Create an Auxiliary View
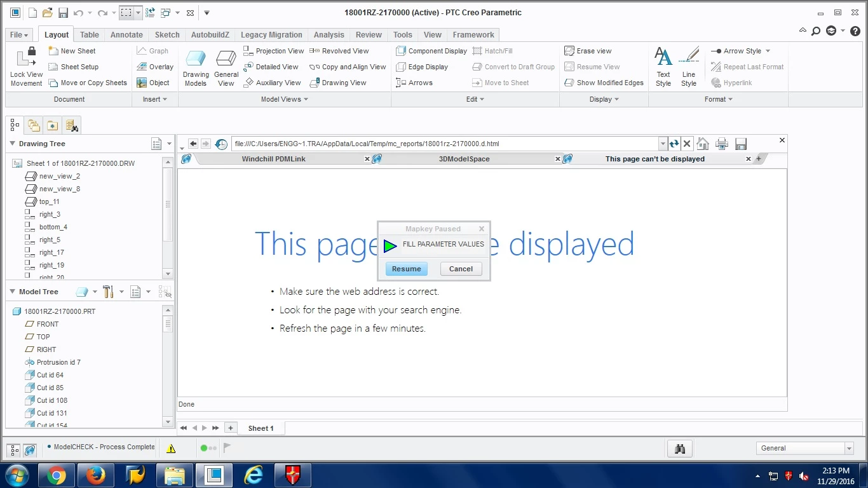The height and width of the screenshot is (488, 868). click(272, 83)
